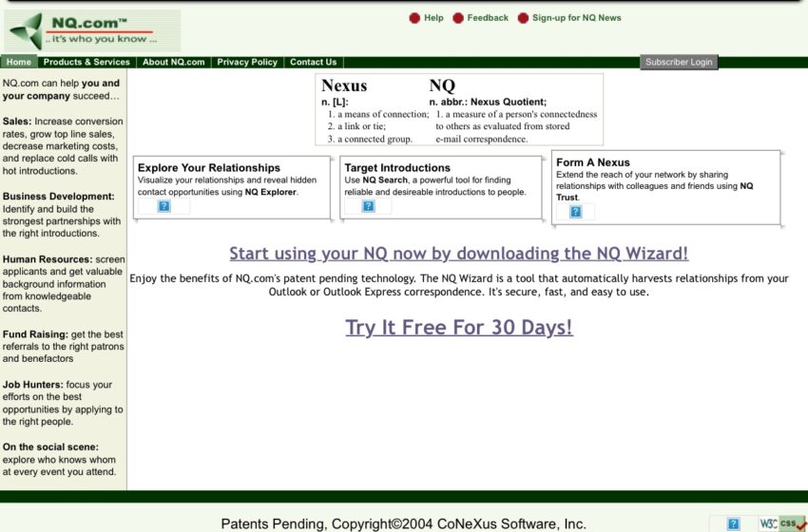Open the Feedback text link

point(488,18)
